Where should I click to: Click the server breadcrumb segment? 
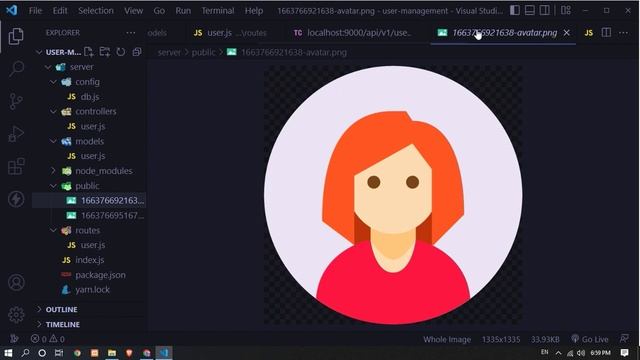(169, 52)
